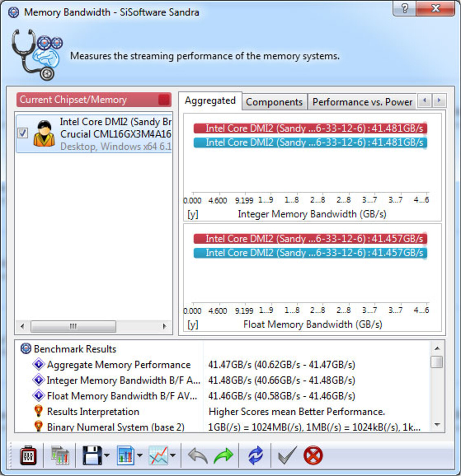Confirm with the grey checkmark icon
The image size is (461, 476).
287,455
